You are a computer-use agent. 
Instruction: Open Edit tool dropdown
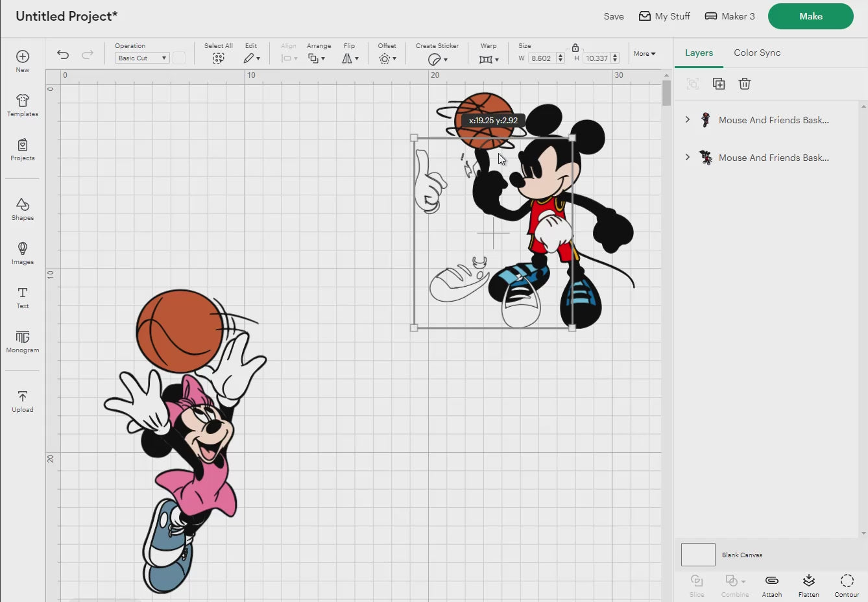(x=252, y=58)
